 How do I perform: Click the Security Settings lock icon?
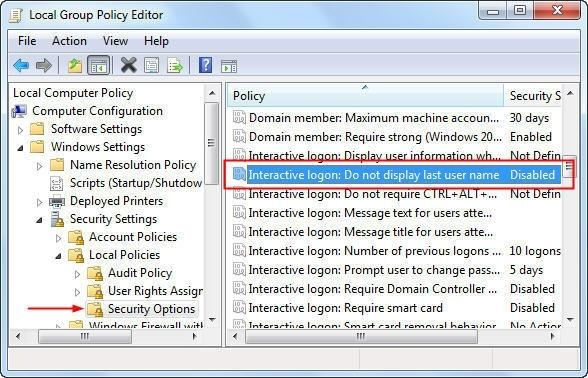click(x=57, y=219)
